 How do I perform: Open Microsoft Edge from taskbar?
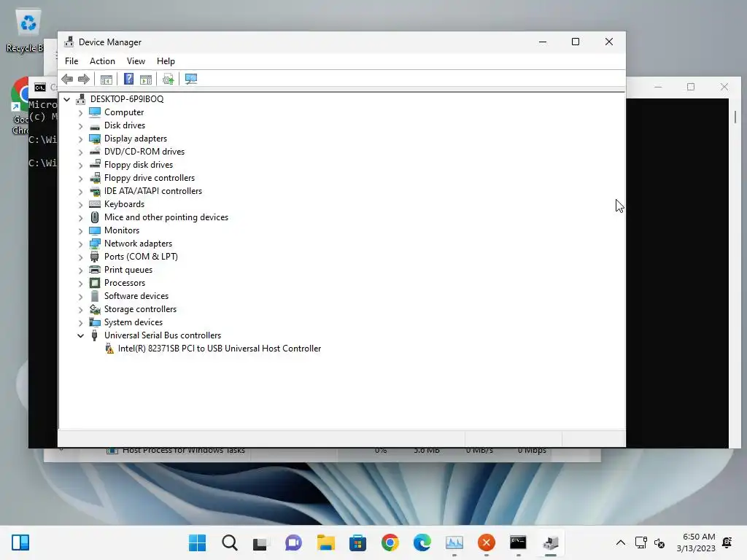click(x=422, y=542)
